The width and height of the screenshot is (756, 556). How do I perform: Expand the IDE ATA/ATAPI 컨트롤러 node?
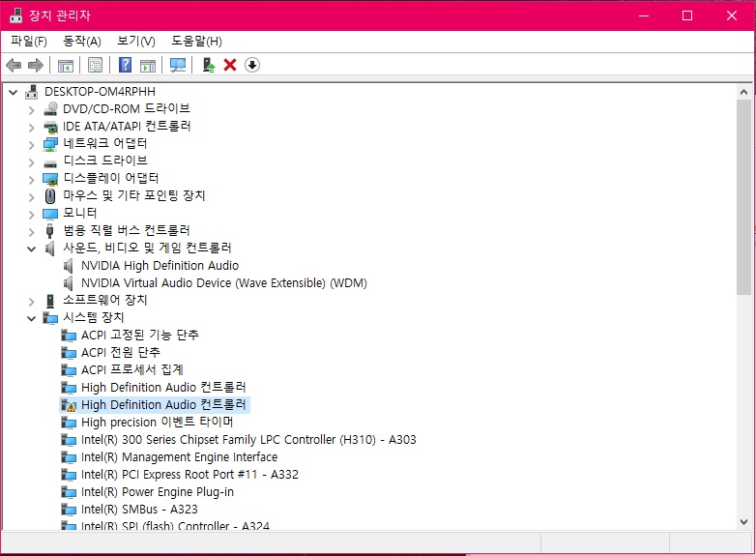tap(31, 128)
